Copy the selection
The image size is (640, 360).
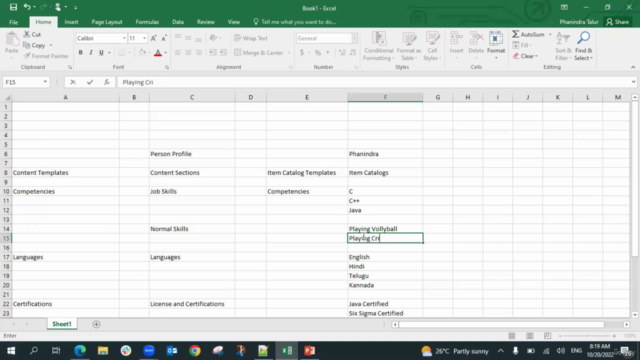point(34,45)
